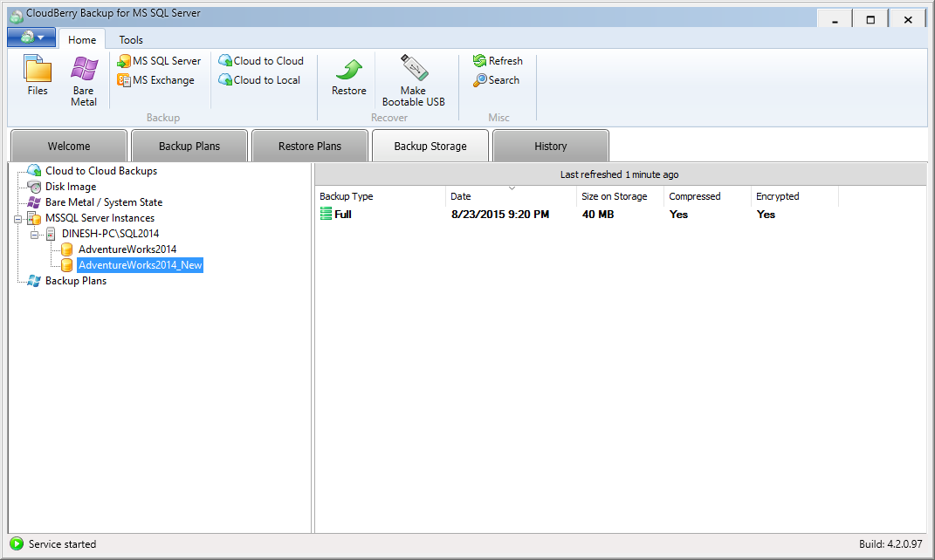935x560 pixels.
Task: Select the Disk Image tree node
Action: (71, 187)
